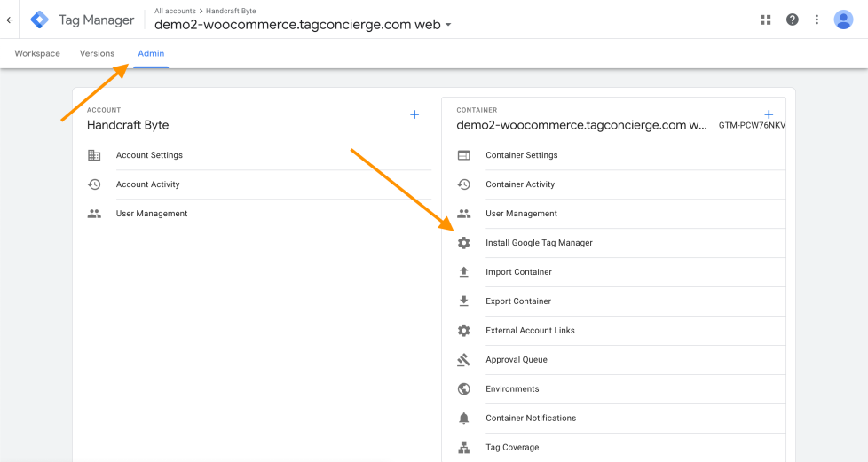The height and width of the screenshot is (462, 868).
Task: Create a new account with plus icon
Action: pyautogui.click(x=414, y=114)
